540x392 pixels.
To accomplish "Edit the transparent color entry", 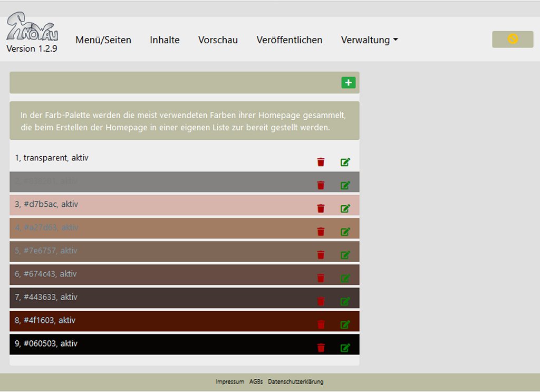I will 345,162.
